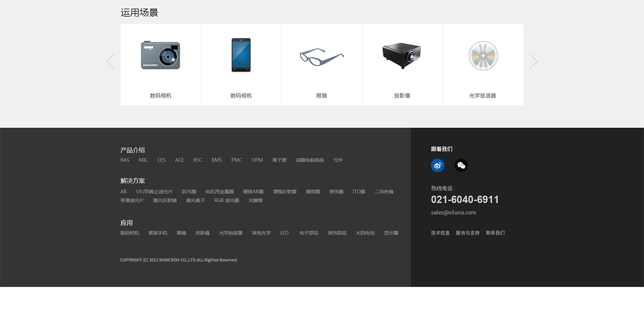Image resolution: width=644 pixels, height=310 pixels.
Task: Open the RGB 滤光器 link
Action: tap(226, 200)
